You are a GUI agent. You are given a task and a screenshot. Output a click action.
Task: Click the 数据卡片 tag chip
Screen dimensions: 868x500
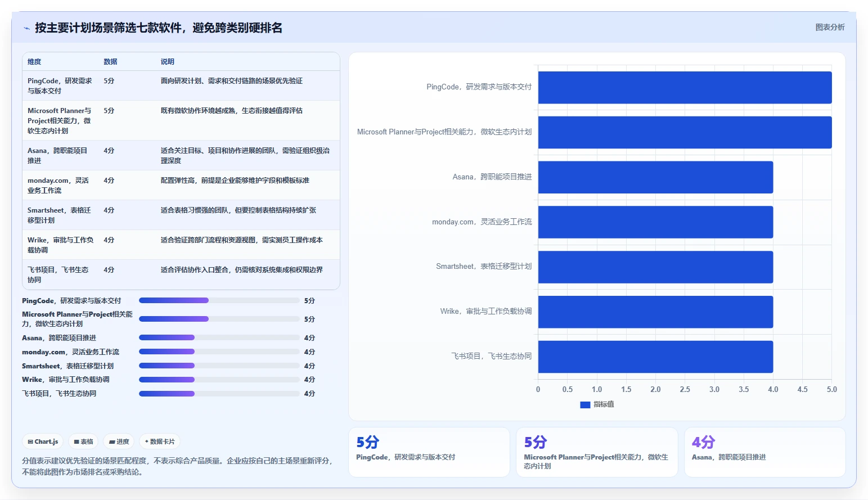point(160,442)
